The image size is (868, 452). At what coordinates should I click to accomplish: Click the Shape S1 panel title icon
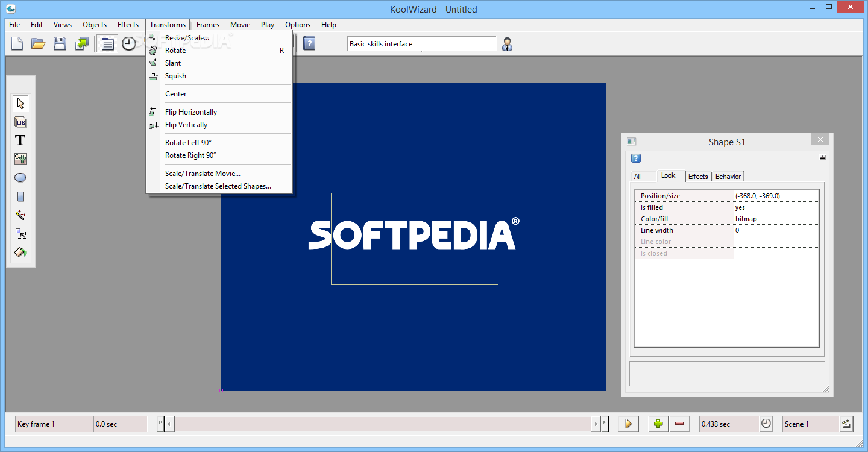point(632,142)
